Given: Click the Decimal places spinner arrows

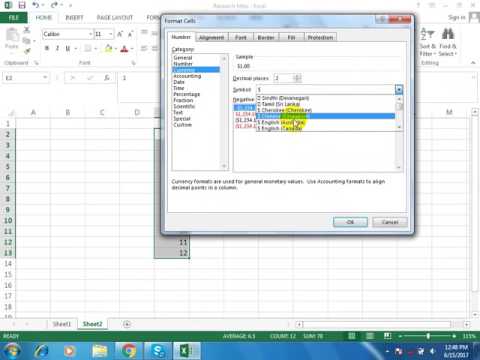Looking at the screenshot, I should (x=297, y=78).
